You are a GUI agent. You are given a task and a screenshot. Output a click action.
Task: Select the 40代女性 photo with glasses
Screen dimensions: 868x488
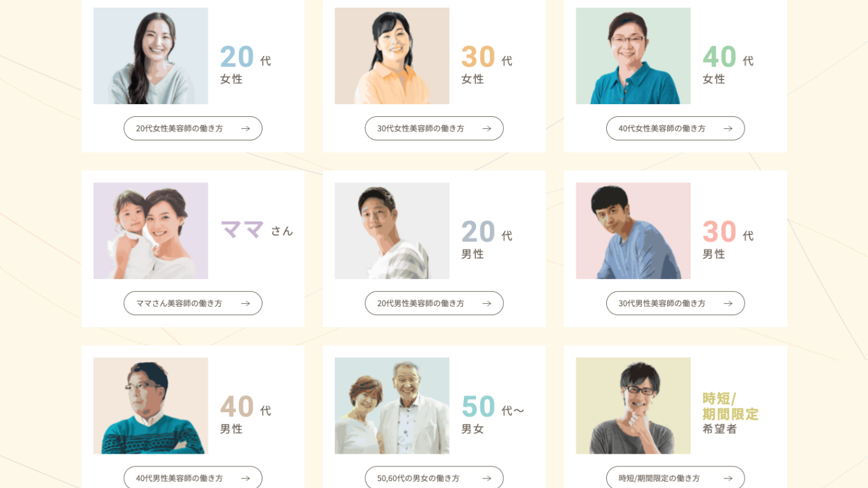click(634, 56)
